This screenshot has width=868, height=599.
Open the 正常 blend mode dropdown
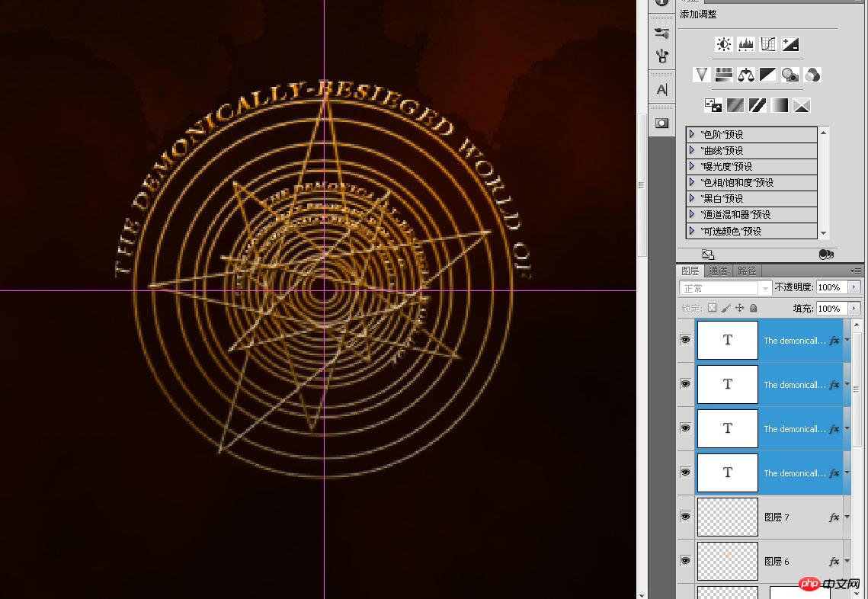coord(725,288)
